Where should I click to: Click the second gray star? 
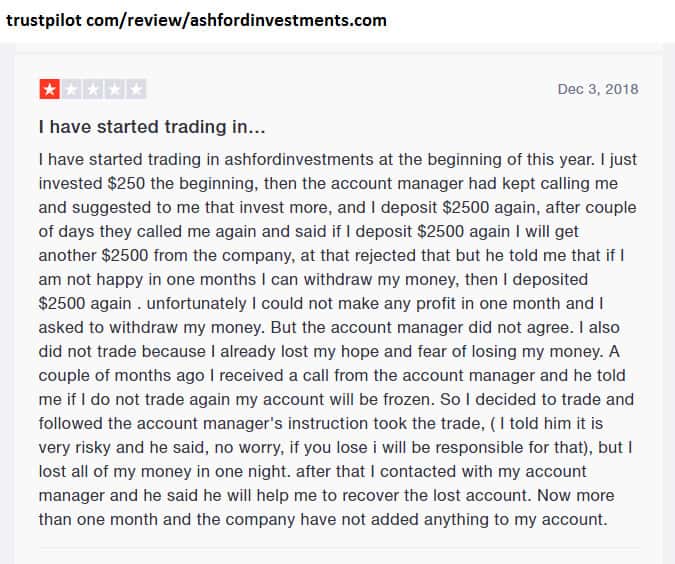[x=71, y=89]
